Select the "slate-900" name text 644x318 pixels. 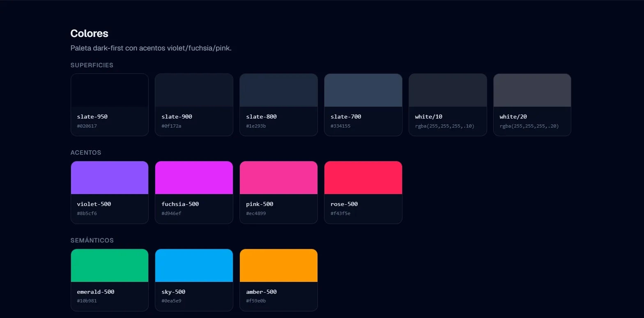(x=177, y=117)
